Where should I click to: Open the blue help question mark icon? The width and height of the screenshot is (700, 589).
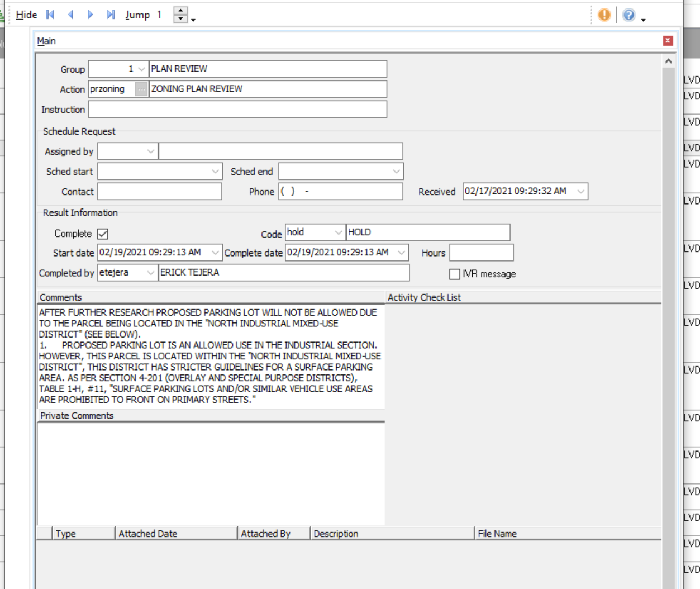[x=628, y=15]
